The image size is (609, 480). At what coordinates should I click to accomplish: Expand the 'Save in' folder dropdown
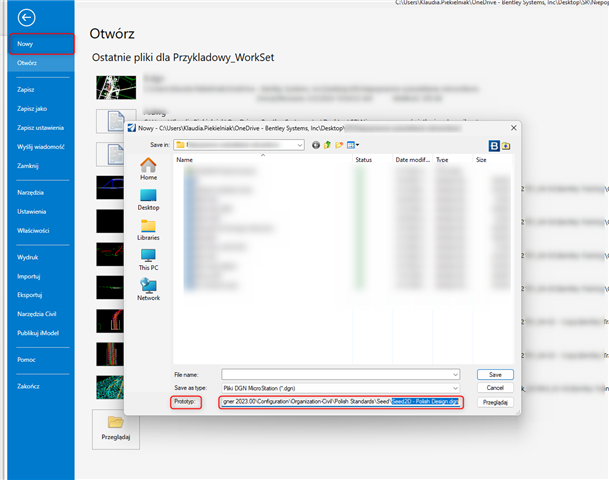(299, 145)
